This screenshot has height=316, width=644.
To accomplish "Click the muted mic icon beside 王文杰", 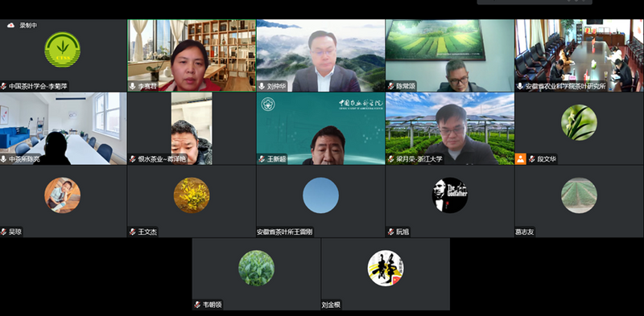I will [x=132, y=232].
